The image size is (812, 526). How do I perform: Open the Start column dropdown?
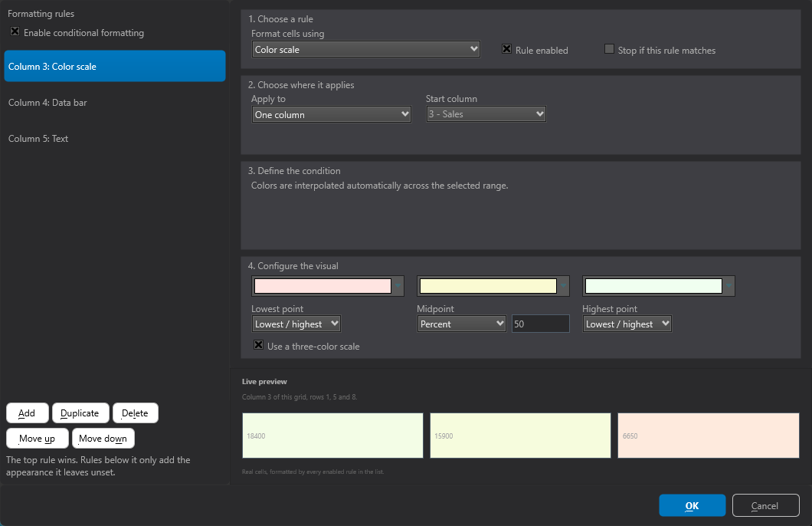tap(486, 114)
